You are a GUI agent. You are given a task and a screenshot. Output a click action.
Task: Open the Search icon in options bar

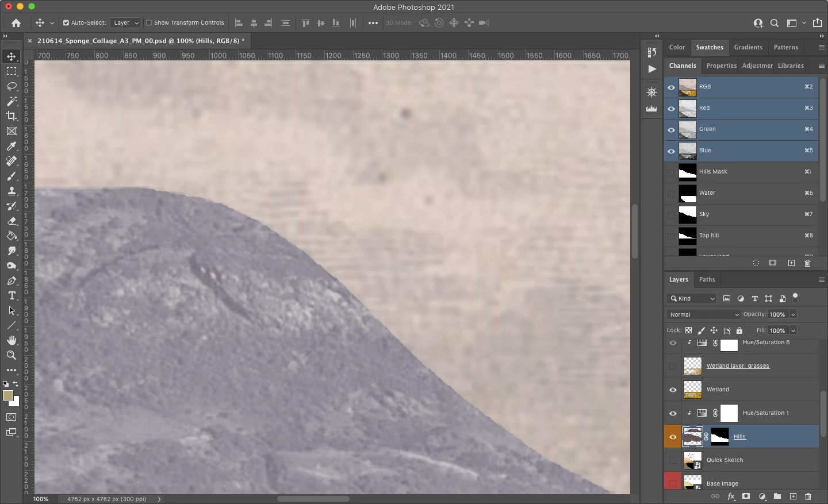point(775,23)
